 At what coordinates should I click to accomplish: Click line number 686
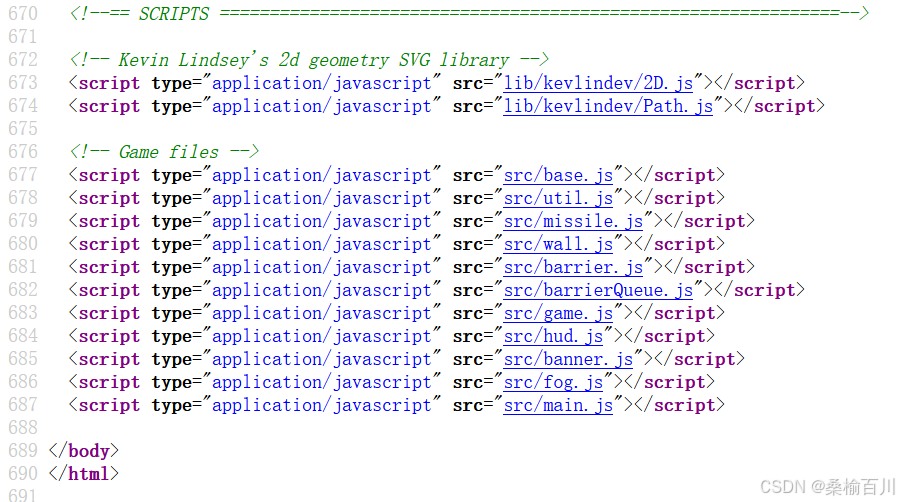[x=23, y=382]
